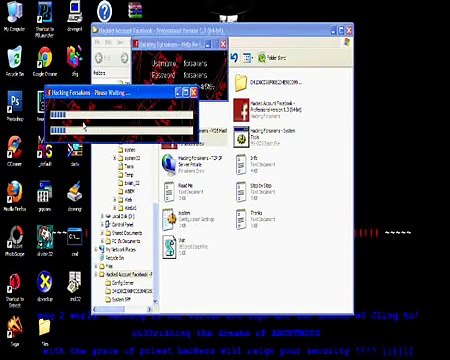Expand the system32 folder in tree
Viewport: 450px width, 360px height.
click(x=115, y=158)
